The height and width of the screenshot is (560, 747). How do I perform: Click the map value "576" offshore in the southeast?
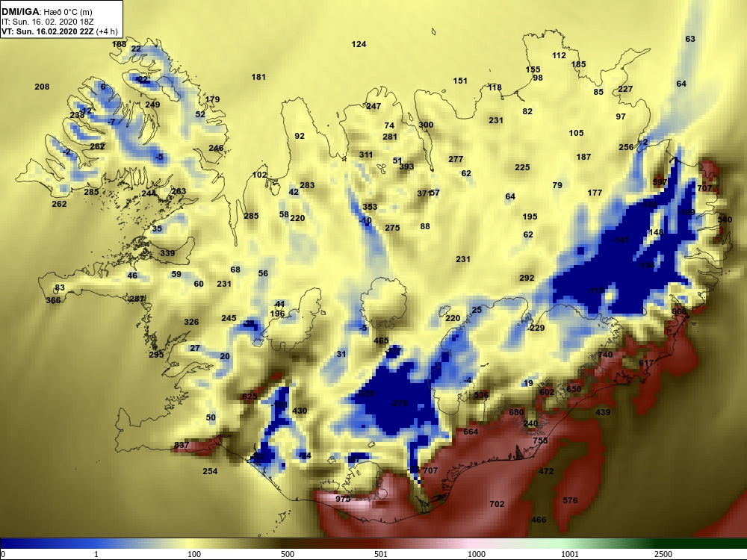(570, 500)
